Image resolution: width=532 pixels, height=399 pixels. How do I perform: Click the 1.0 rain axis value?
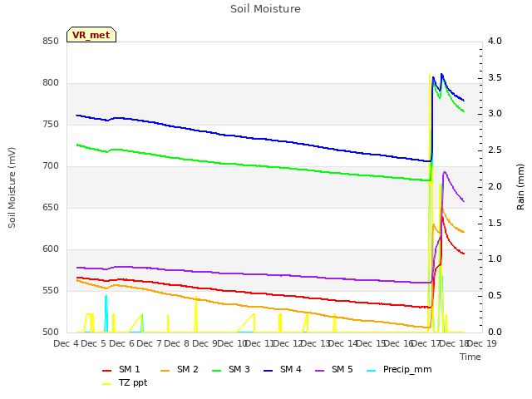(495, 259)
